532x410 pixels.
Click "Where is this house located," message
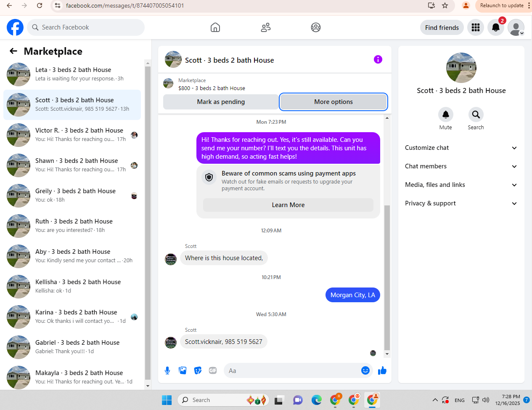(224, 258)
